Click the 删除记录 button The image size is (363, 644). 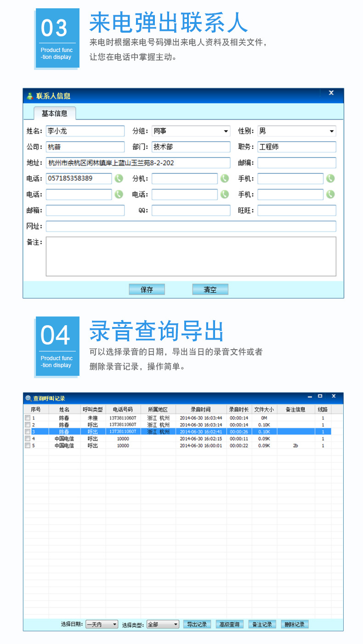295,625
